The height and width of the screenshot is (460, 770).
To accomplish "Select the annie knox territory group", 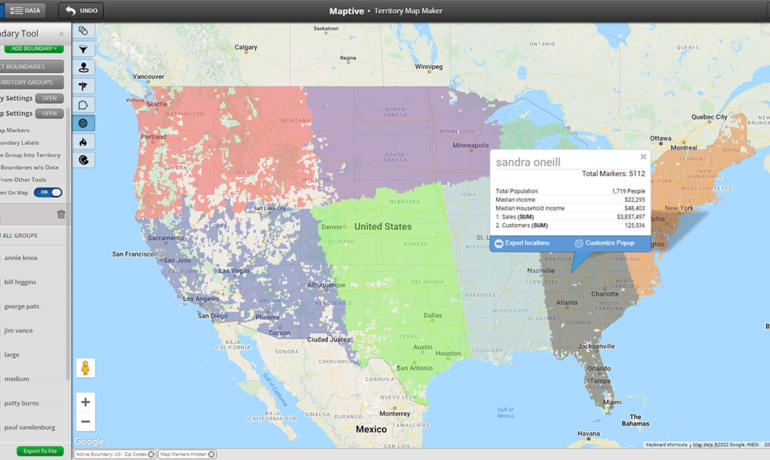I will [21, 258].
